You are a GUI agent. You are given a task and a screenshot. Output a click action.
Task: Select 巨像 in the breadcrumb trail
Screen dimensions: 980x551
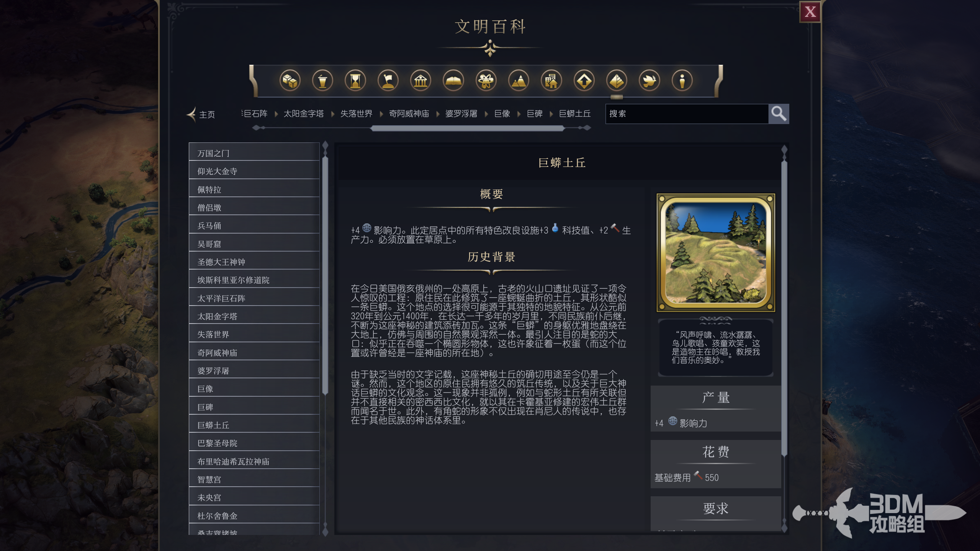[502, 114]
